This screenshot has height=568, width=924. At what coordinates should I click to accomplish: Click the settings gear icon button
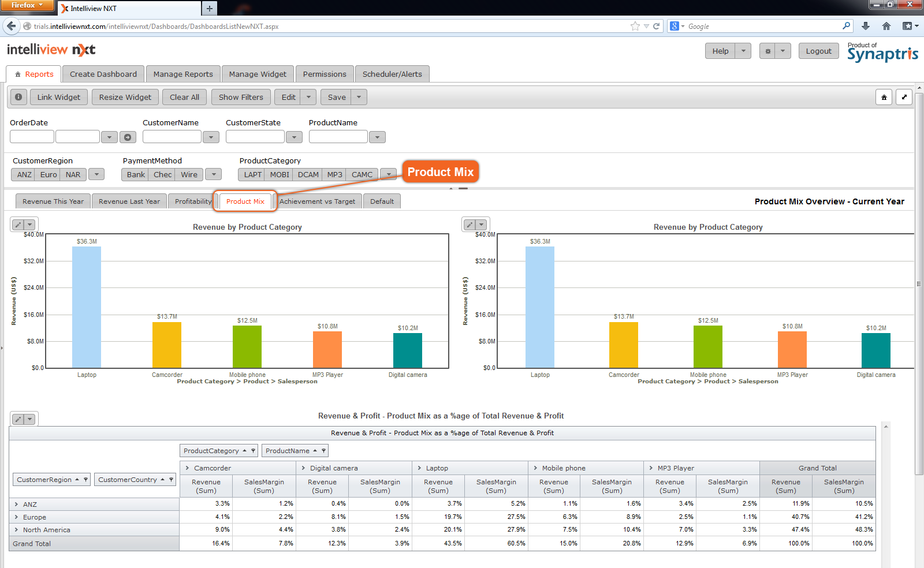767,51
